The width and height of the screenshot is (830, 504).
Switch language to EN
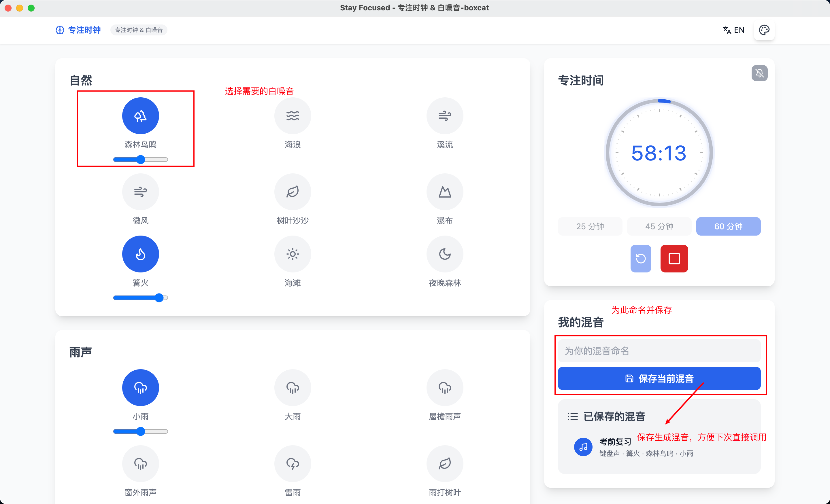pyautogui.click(x=734, y=30)
